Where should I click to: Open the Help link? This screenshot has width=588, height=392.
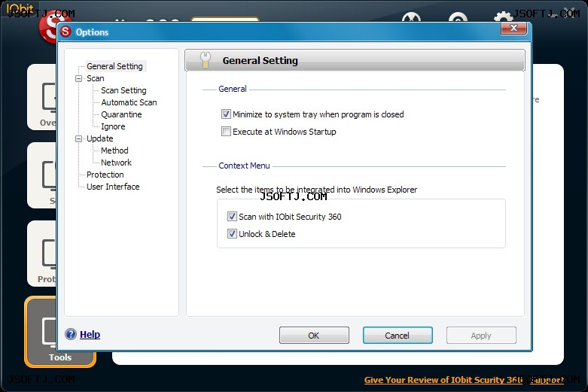tap(90, 334)
